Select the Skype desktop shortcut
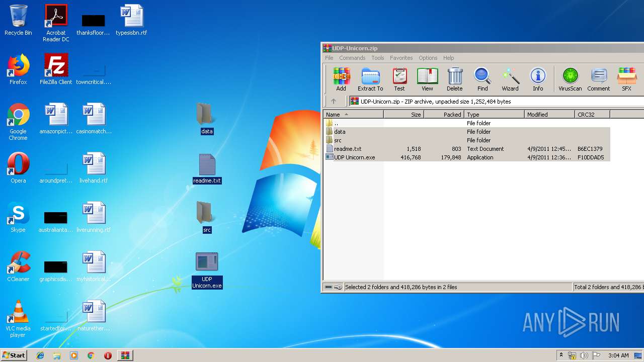Image resolution: width=644 pixels, height=362 pixels. pyautogui.click(x=18, y=217)
